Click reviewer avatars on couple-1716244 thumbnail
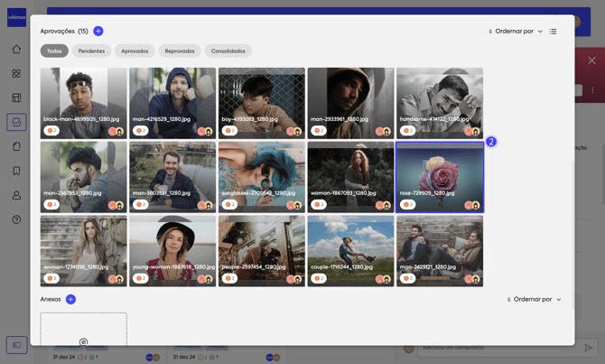The width and height of the screenshot is (605, 364). point(382,279)
